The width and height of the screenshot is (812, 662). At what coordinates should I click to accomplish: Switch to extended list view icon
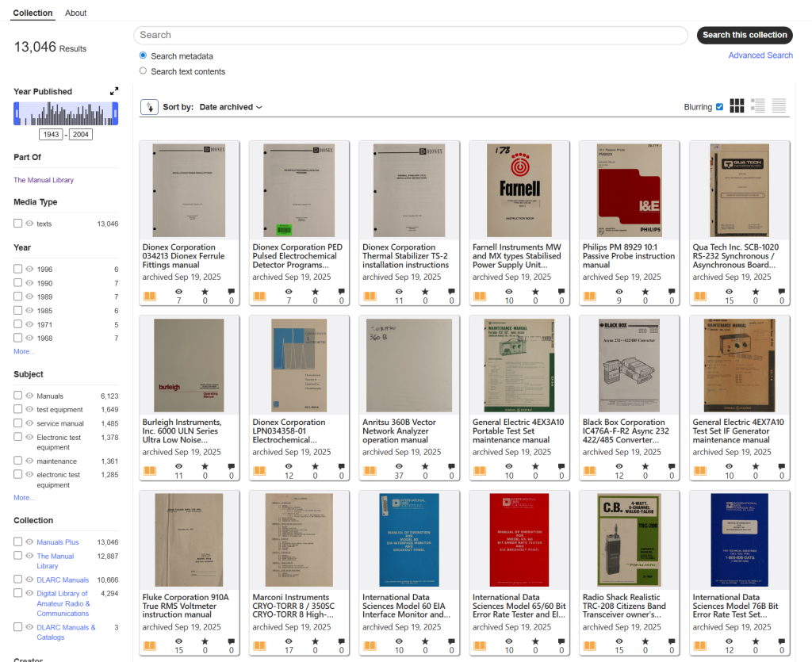click(x=757, y=106)
